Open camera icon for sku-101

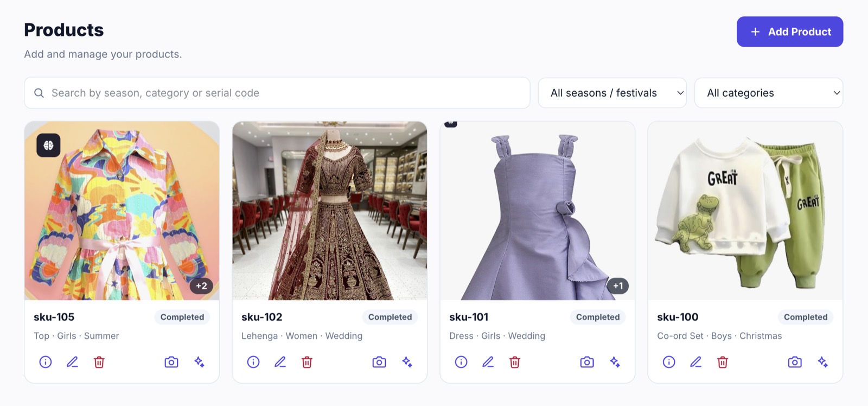[587, 362]
